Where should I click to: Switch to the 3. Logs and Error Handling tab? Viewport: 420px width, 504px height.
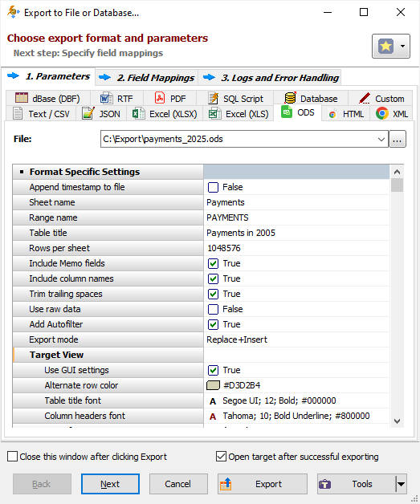(x=270, y=78)
